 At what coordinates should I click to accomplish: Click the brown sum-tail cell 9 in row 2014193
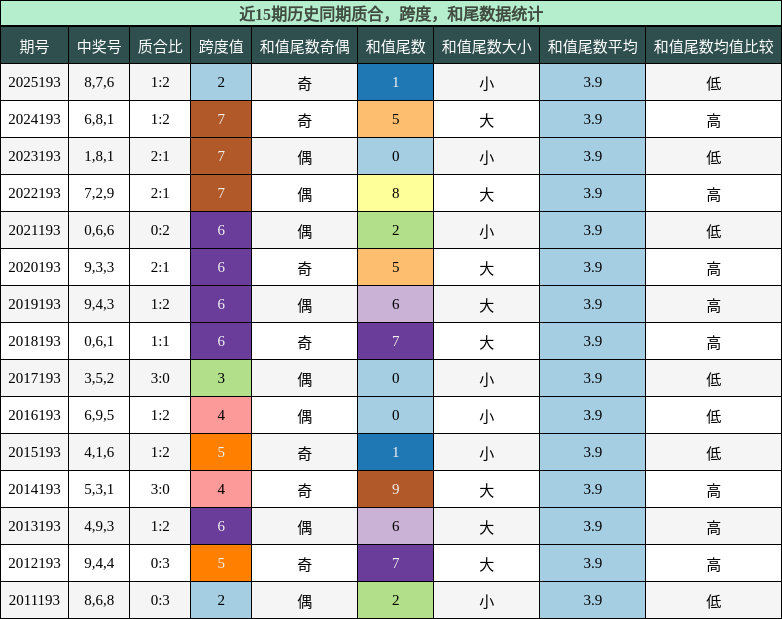point(395,489)
